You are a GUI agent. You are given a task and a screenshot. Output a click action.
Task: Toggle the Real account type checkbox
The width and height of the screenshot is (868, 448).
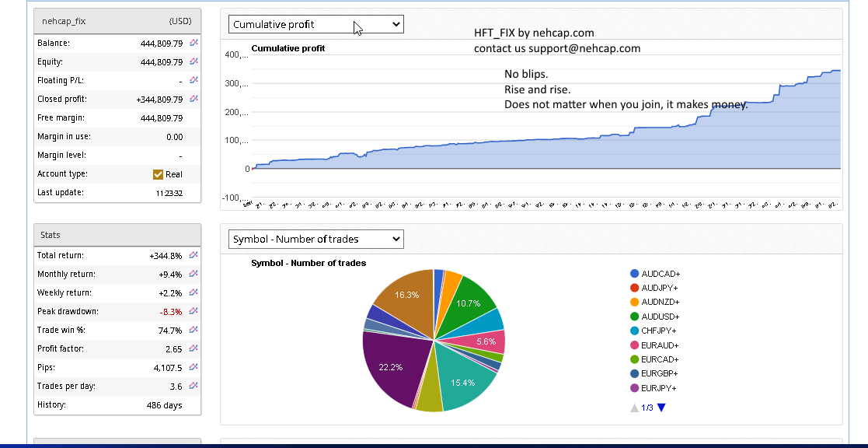tap(159, 174)
